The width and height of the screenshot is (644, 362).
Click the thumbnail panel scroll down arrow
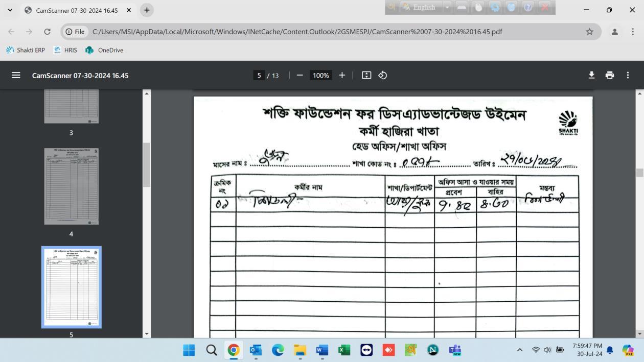pos(147,334)
